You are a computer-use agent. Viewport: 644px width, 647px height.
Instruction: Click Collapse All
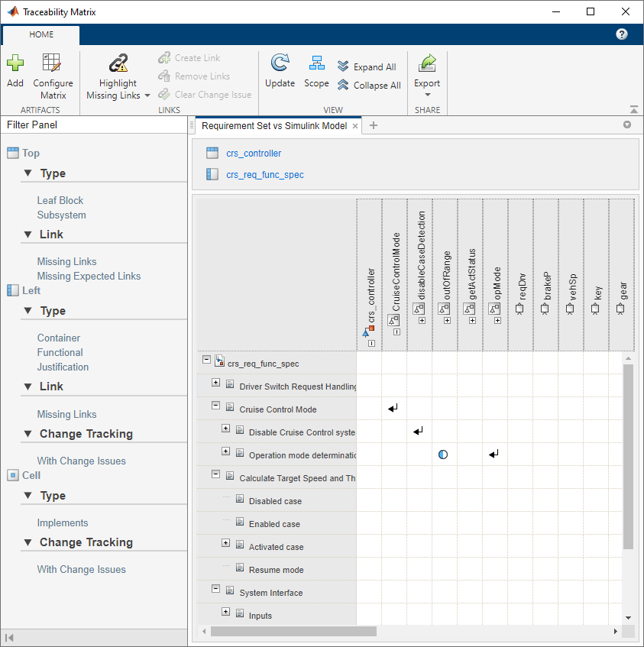369,85
